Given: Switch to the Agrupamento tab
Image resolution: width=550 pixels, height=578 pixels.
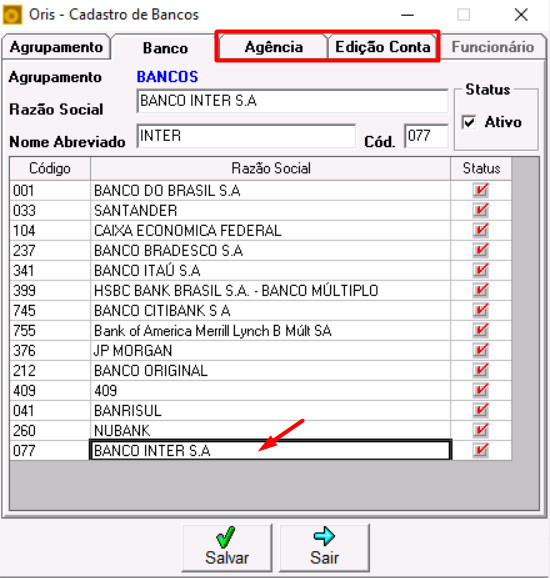Looking at the screenshot, I should point(56,47).
